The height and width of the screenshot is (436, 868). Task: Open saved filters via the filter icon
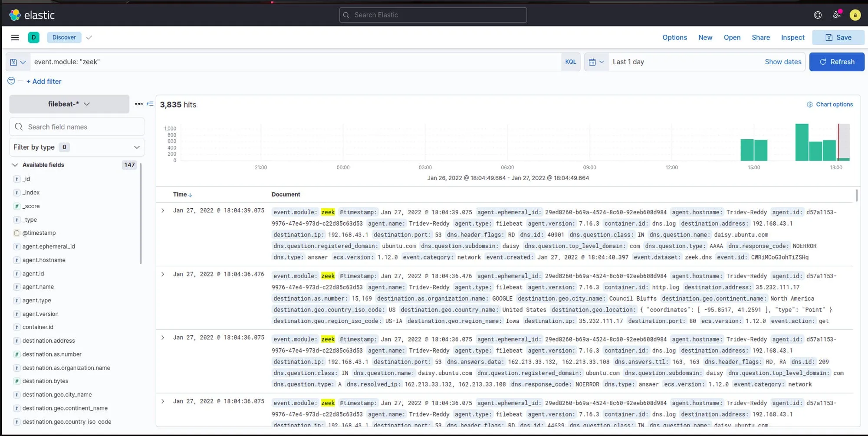pos(11,81)
